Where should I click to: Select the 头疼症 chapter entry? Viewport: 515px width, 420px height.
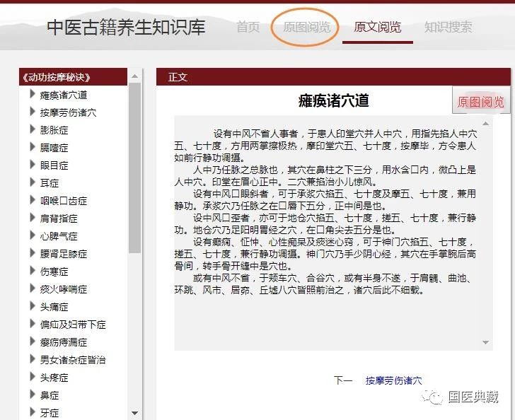(x=54, y=378)
